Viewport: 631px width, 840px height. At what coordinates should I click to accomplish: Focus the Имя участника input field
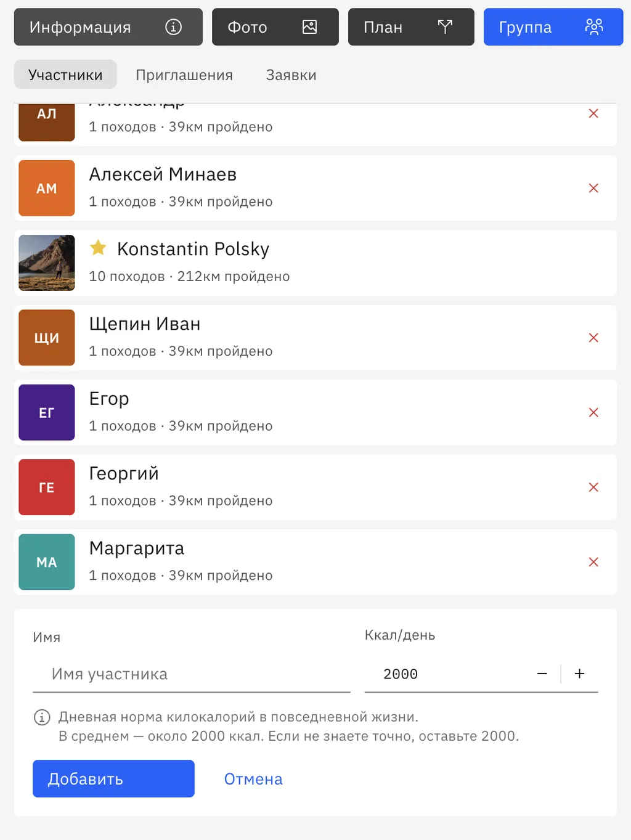(191, 674)
